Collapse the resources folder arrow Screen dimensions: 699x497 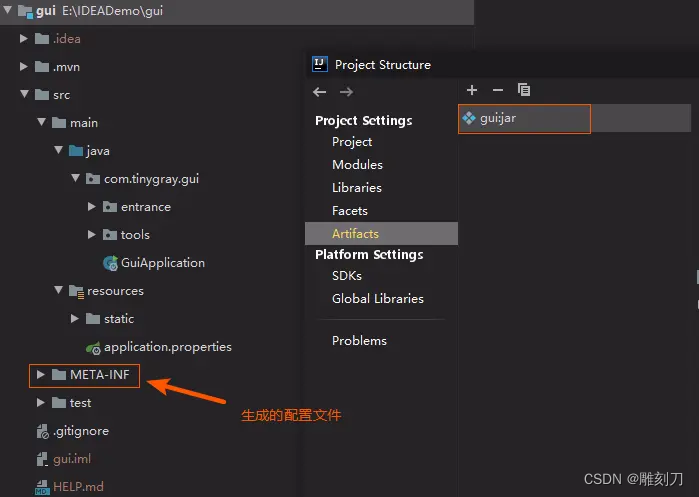pyautogui.click(x=58, y=290)
